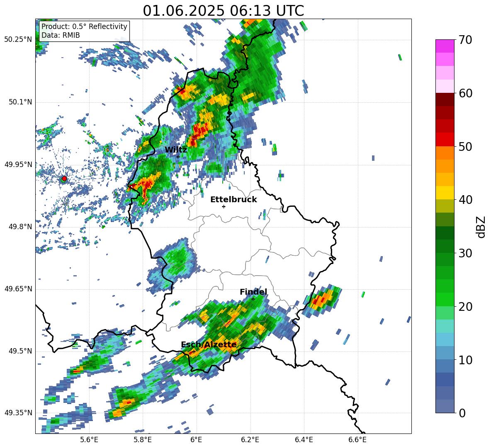Click the Ettelbruck cross marker

[224, 206]
